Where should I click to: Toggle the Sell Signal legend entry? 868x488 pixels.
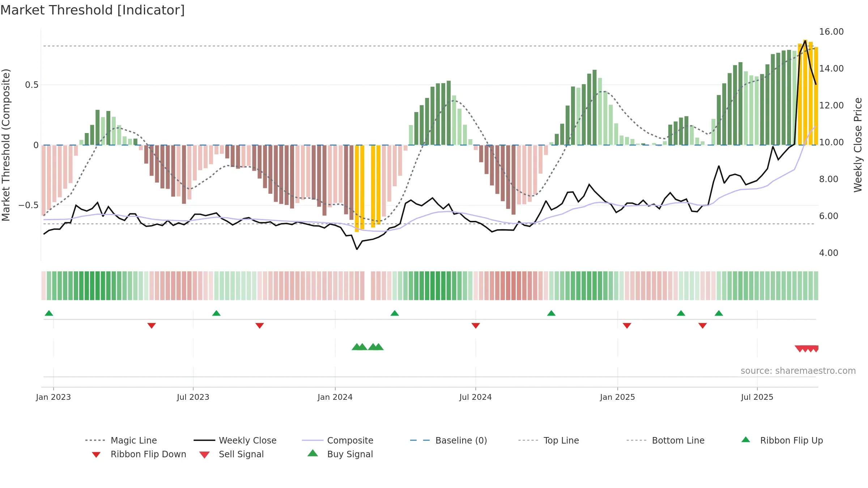tap(231, 454)
